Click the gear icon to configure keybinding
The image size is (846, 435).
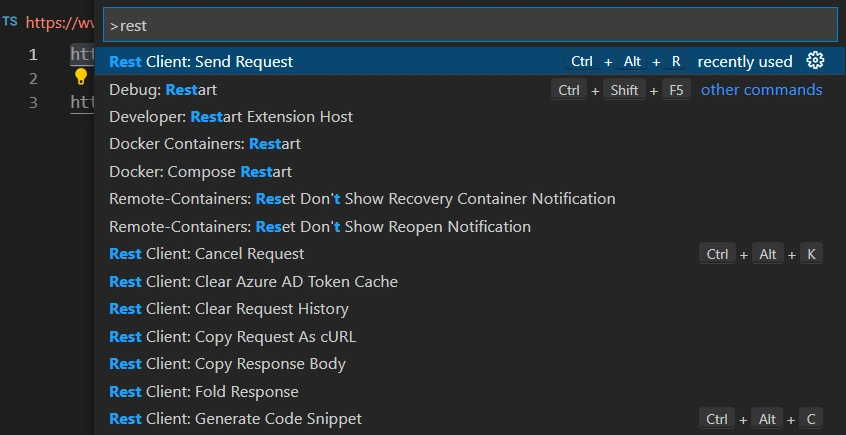(x=815, y=61)
